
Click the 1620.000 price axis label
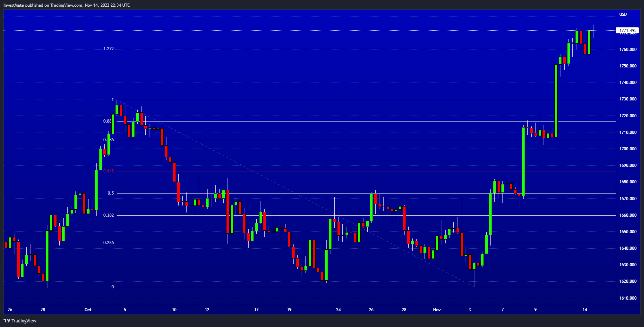coord(628,281)
